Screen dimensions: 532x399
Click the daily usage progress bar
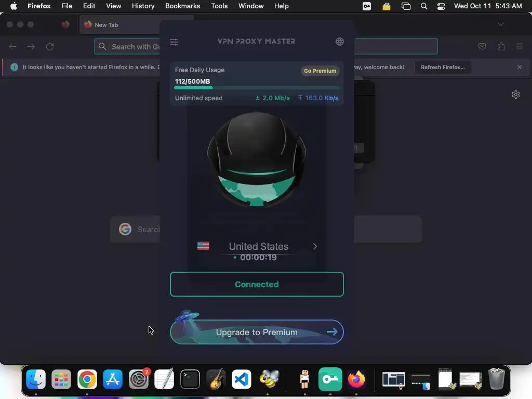coord(257,88)
